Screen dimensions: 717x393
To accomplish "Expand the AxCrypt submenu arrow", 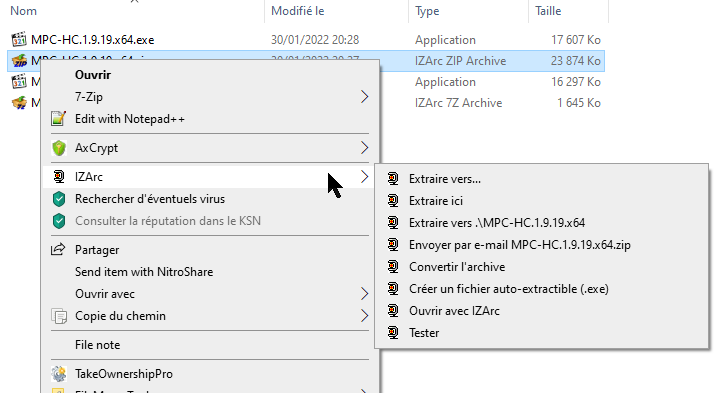I will pos(364,148).
